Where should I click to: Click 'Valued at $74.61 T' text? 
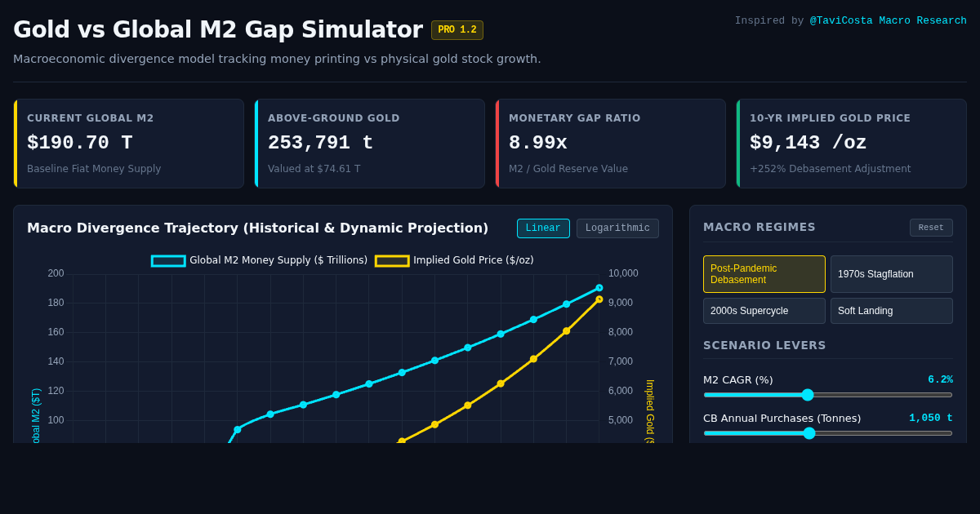point(314,169)
